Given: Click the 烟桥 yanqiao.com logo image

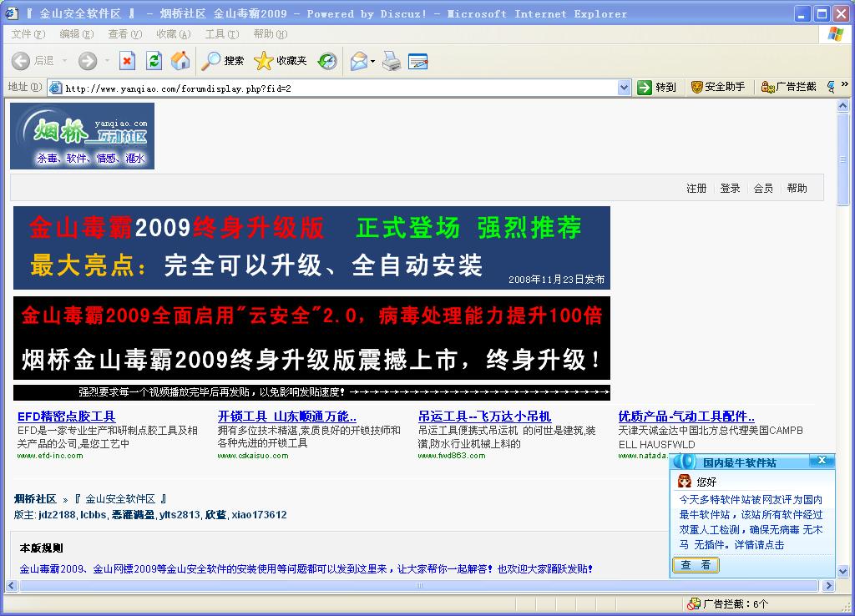Looking at the screenshot, I should [83, 136].
